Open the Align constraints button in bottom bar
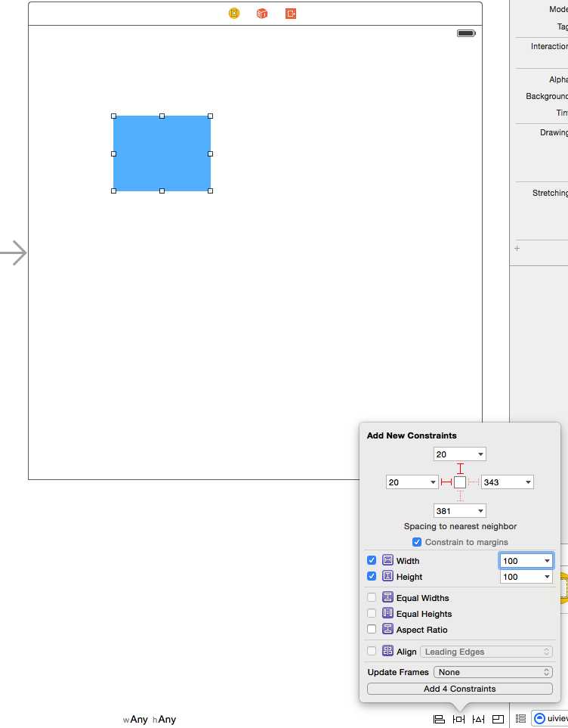 pos(439,719)
